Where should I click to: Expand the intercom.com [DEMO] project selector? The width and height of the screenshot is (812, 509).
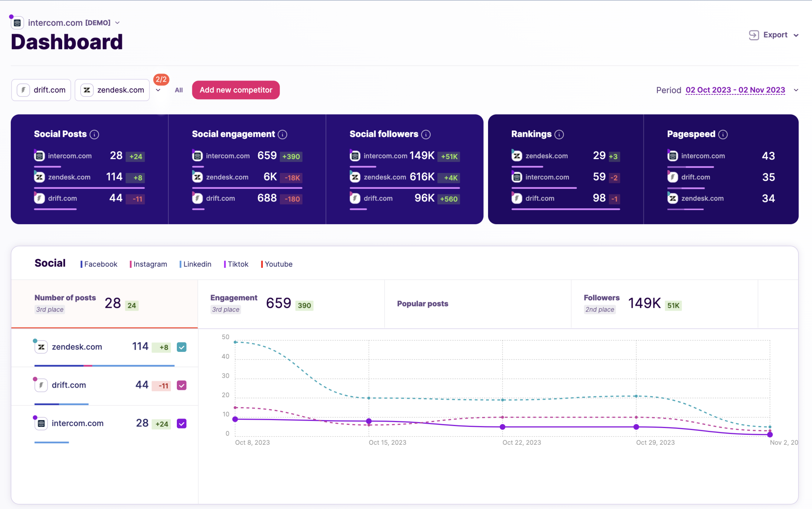pyautogui.click(x=117, y=23)
